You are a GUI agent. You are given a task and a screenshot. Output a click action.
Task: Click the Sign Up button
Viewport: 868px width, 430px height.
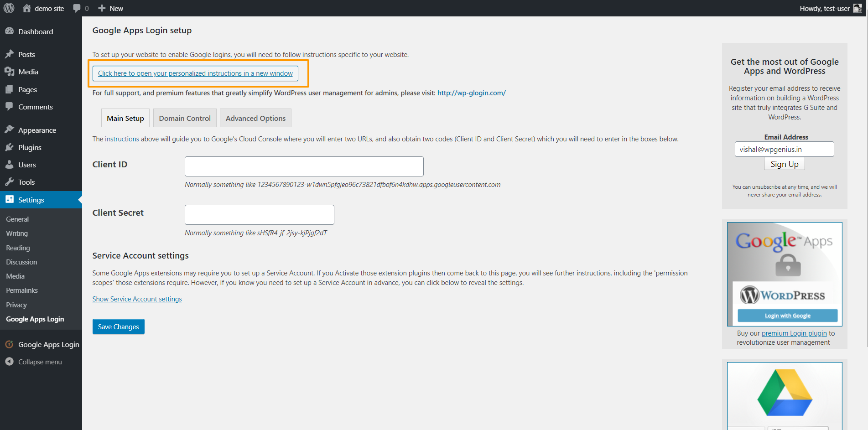[785, 164]
